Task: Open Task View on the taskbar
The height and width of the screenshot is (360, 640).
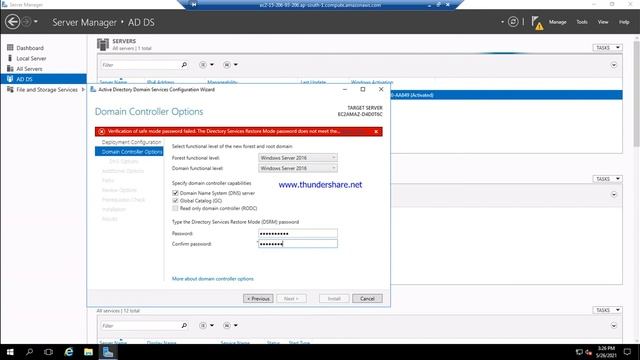Action: pyautogui.click(x=49, y=352)
